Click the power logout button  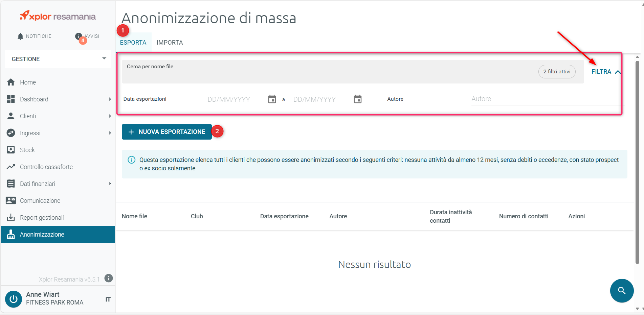(x=14, y=299)
